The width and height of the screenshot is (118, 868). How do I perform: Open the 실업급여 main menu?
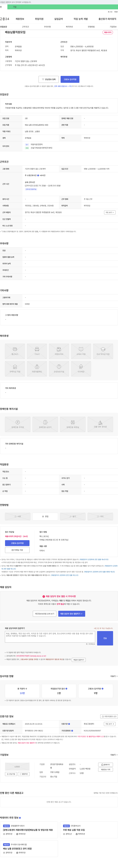click(x=59, y=19)
